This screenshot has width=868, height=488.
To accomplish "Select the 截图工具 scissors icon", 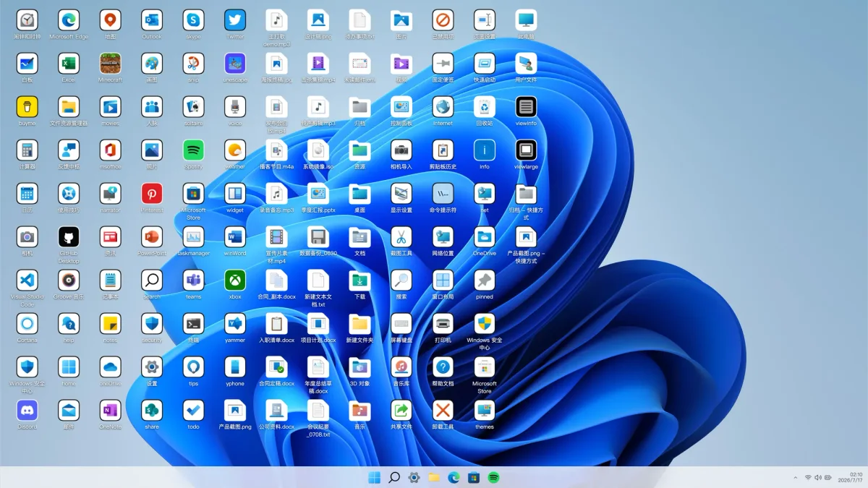I will (401, 237).
